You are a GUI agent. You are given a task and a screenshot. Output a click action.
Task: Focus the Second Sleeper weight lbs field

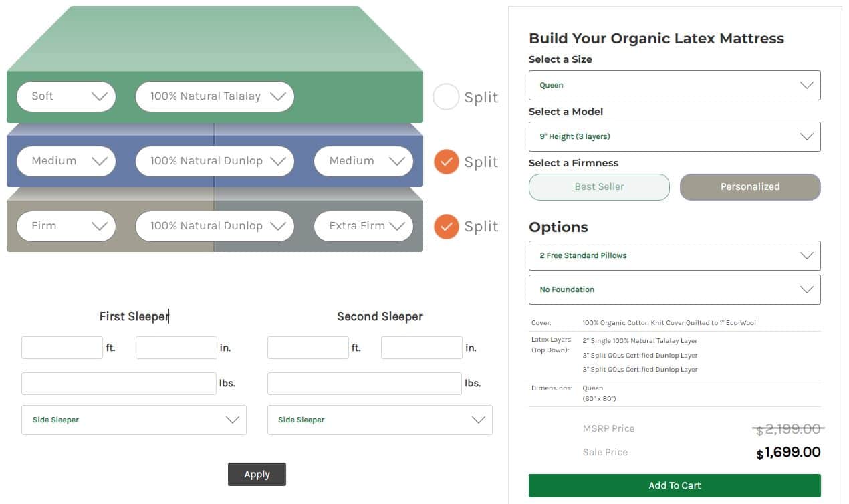pyautogui.click(x=364, y=384)
